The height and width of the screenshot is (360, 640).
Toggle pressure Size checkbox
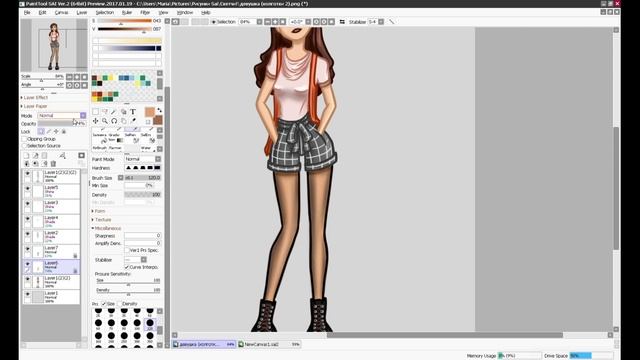point(104,304)
